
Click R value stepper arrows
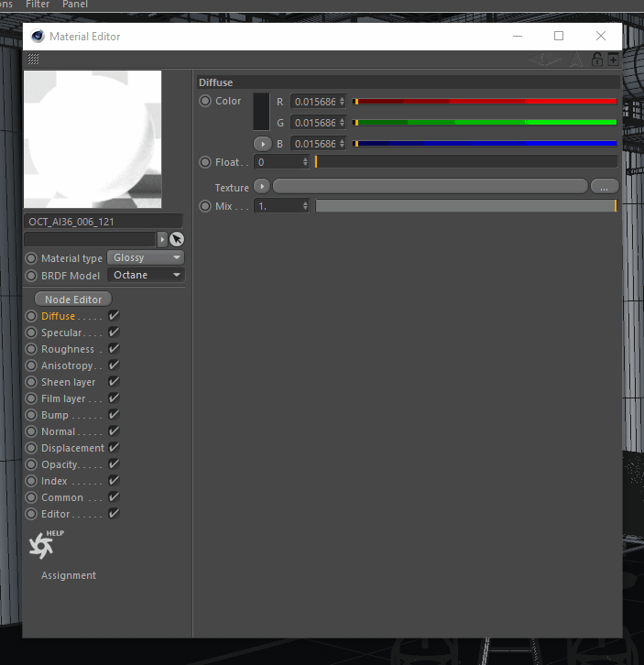(342, 102)
